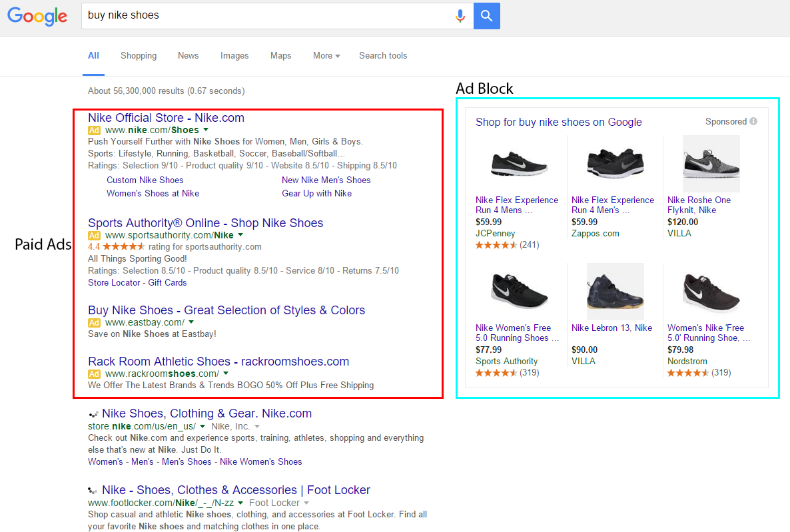Click Nike Roshe One Flyknit shoe image

[711, 164]
